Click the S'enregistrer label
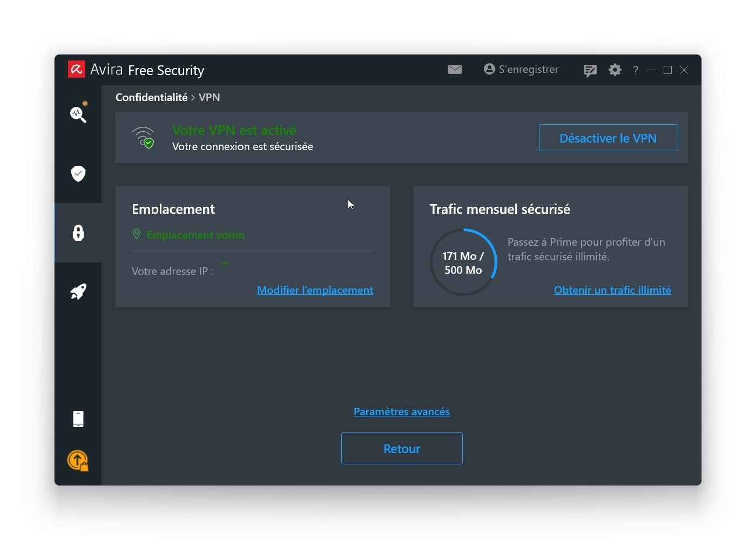Screen dimensions: 756x540 tap(529, 69)
